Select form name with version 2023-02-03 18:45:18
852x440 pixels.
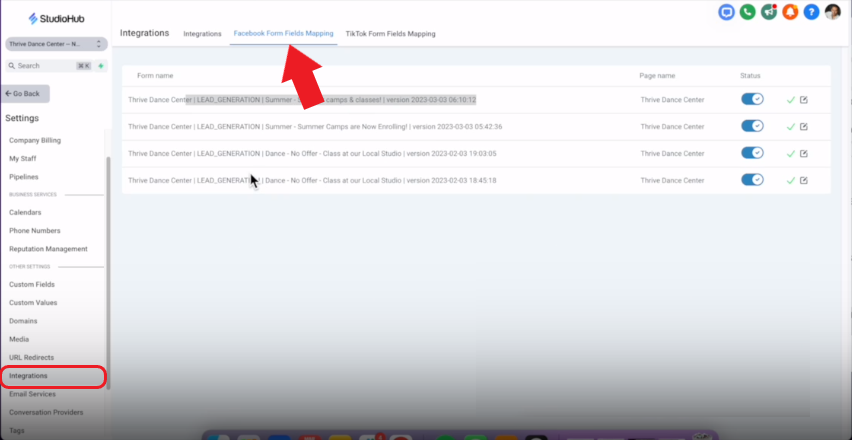click(312, 180)
